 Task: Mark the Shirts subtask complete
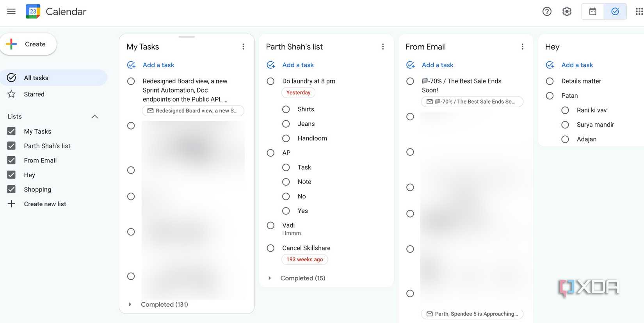[x=286, y=109]
